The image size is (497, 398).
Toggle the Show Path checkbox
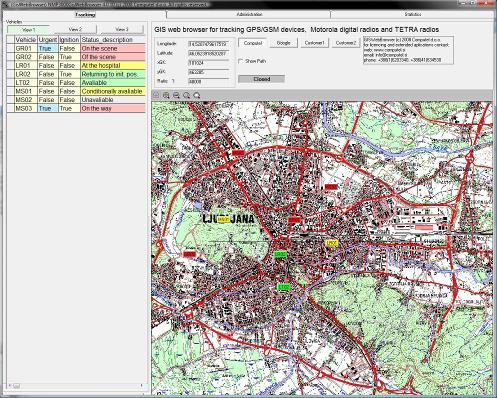coord(241,61)
